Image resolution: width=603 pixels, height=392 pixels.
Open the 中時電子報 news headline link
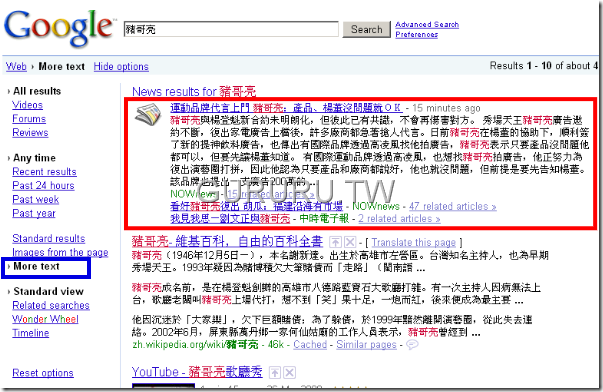tap(230, 219)
